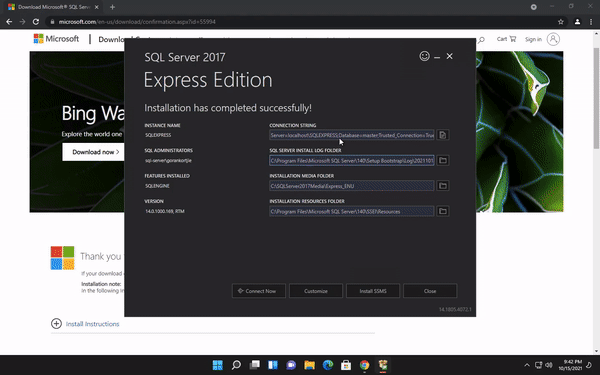Click the network icon in system tray
The height and width of the screenshot is (375, 600).
pos(538,365)
